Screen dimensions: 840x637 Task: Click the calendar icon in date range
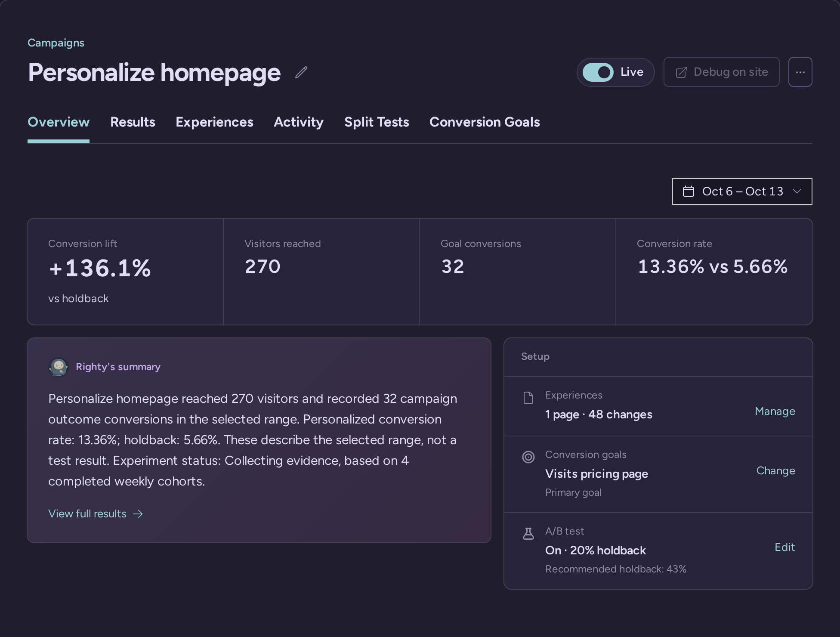click(x=689, y=191)
